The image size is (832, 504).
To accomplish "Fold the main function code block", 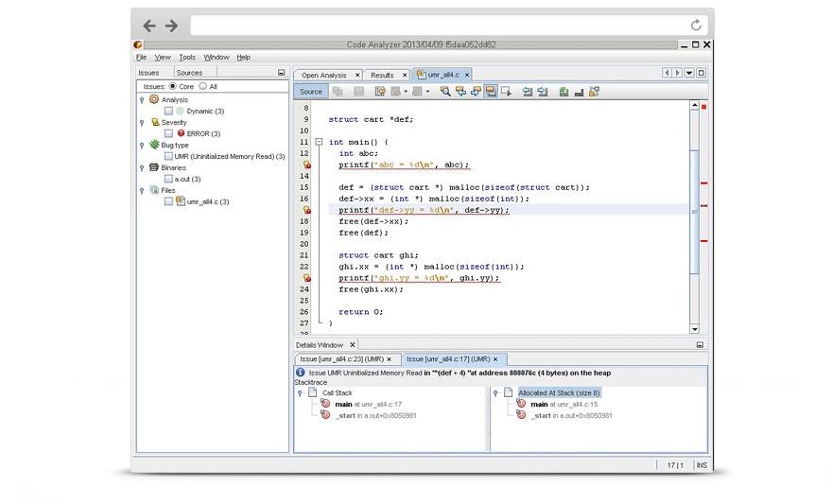I will point(319,142).
